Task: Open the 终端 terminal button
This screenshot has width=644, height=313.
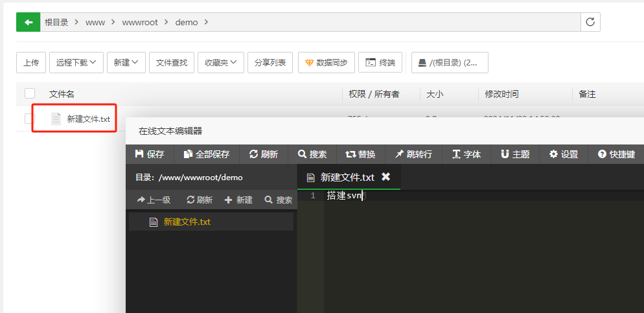Action: point(380,63)
